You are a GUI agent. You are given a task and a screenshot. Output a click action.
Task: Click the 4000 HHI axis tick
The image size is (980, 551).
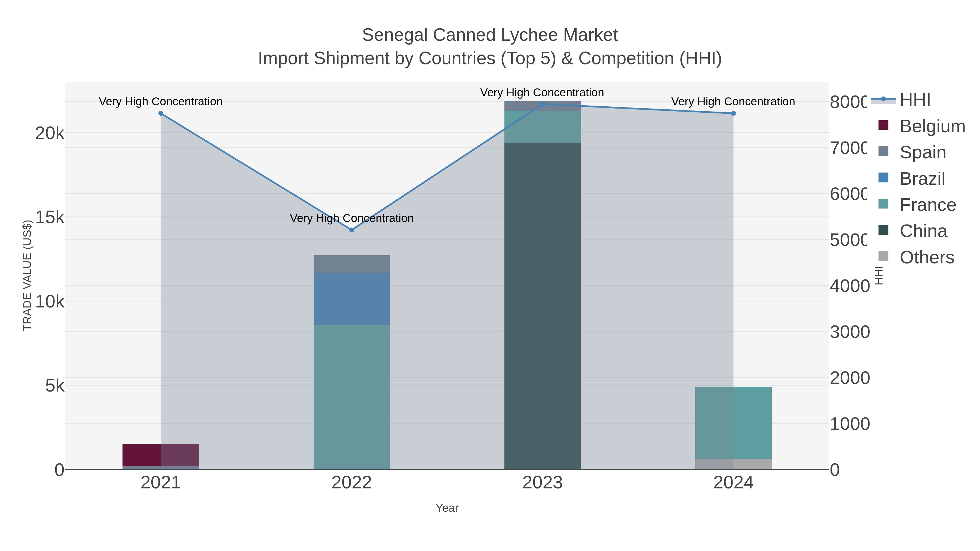coord(850,286)
